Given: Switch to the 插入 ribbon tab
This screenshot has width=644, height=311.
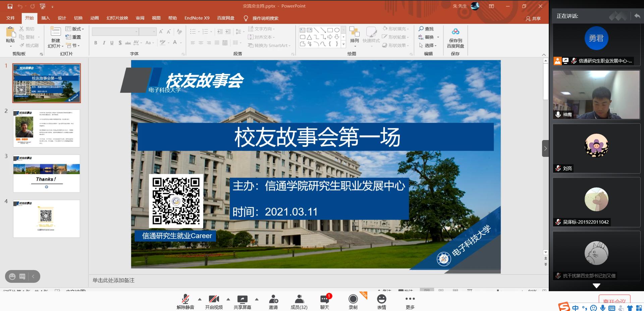Looking at the screenshot, I should coord(45,18).
